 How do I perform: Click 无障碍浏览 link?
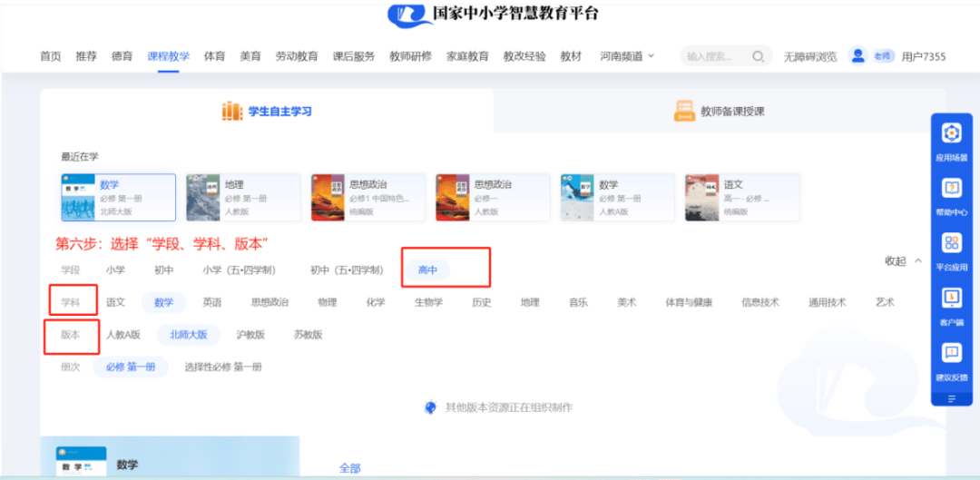(x=810, y=57)
